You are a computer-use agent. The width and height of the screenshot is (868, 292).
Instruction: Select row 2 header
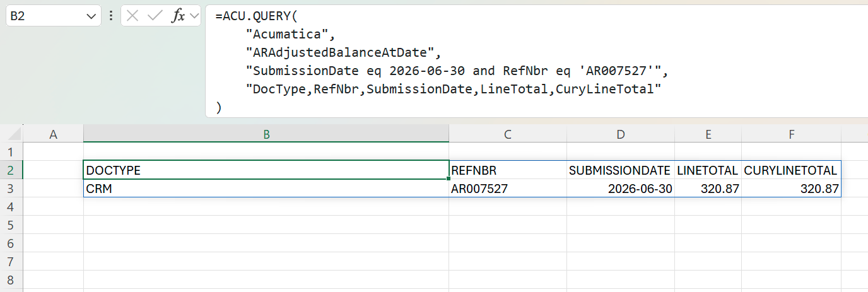11,170
